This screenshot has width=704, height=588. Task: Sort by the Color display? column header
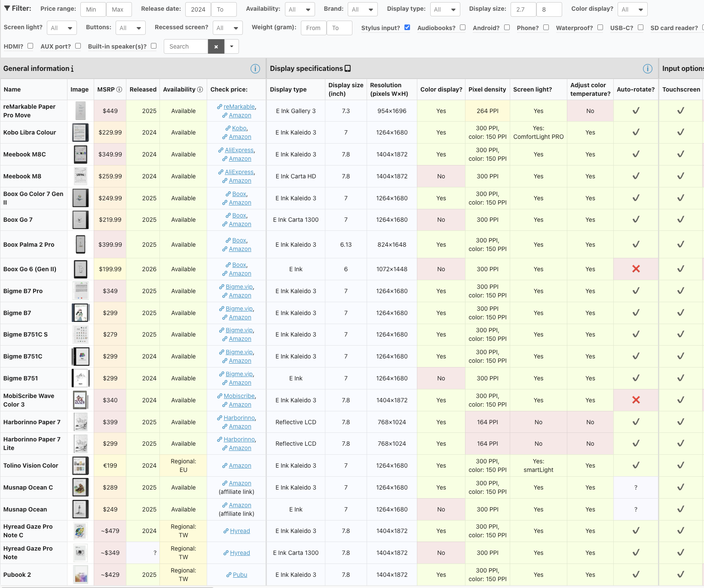click(441, 89)
